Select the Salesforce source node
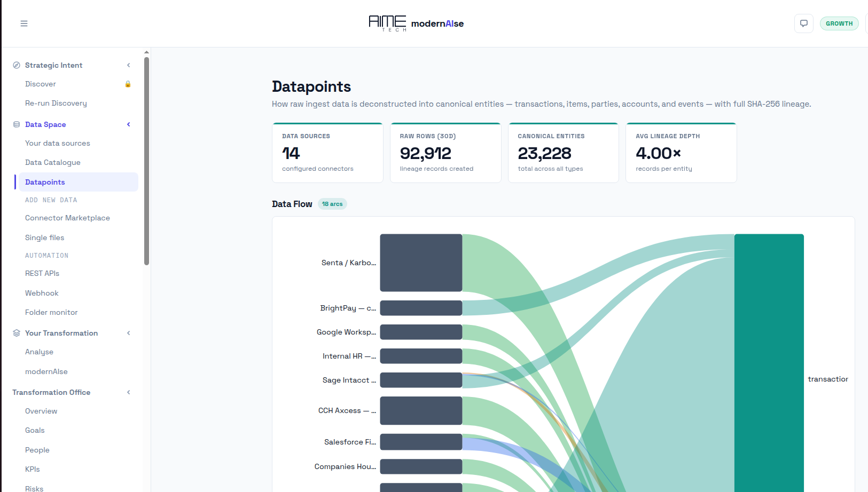The width and height of the screenshot is (868, 492). [421, 442]
